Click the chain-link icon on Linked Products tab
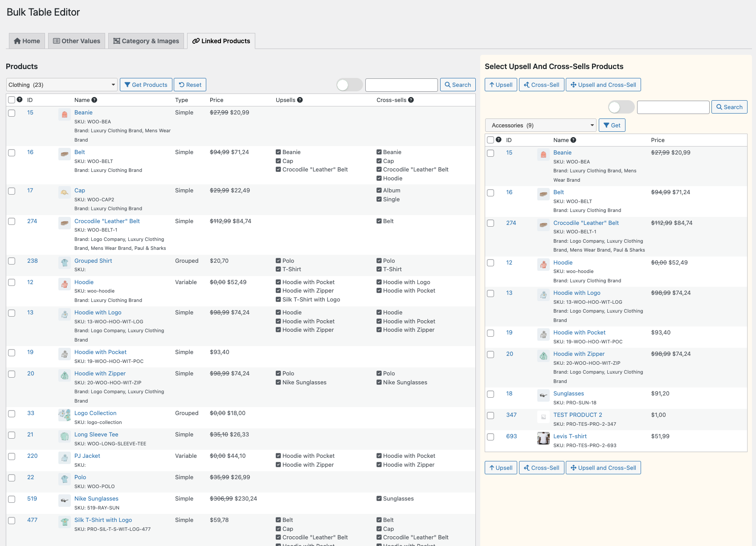 point(196,41)
